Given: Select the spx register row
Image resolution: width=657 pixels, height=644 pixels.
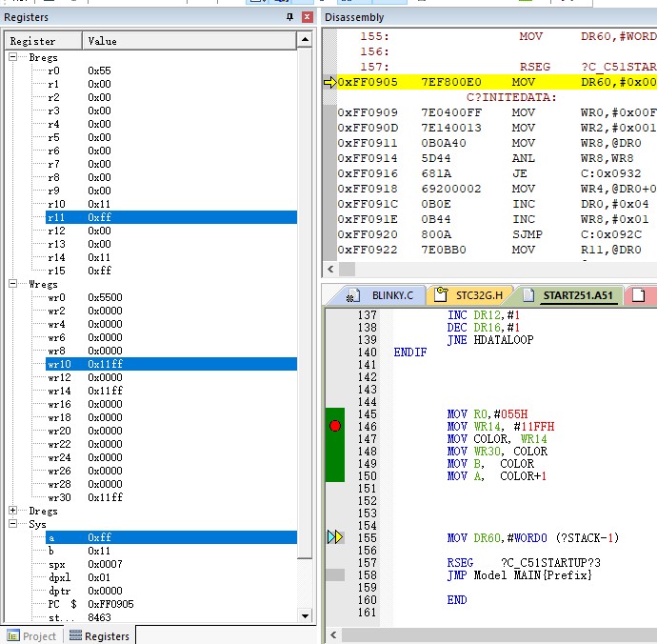Looking at the screenshot, I should pos(171,564).
